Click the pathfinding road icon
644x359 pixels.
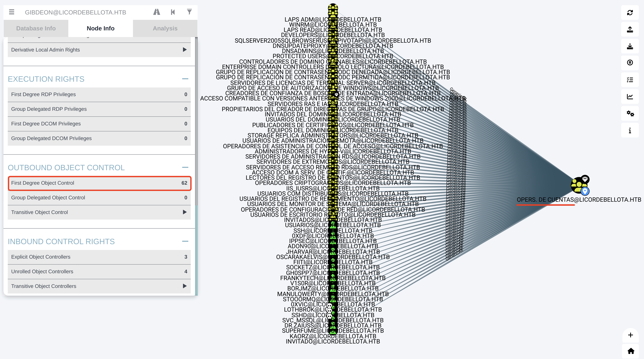156,12
